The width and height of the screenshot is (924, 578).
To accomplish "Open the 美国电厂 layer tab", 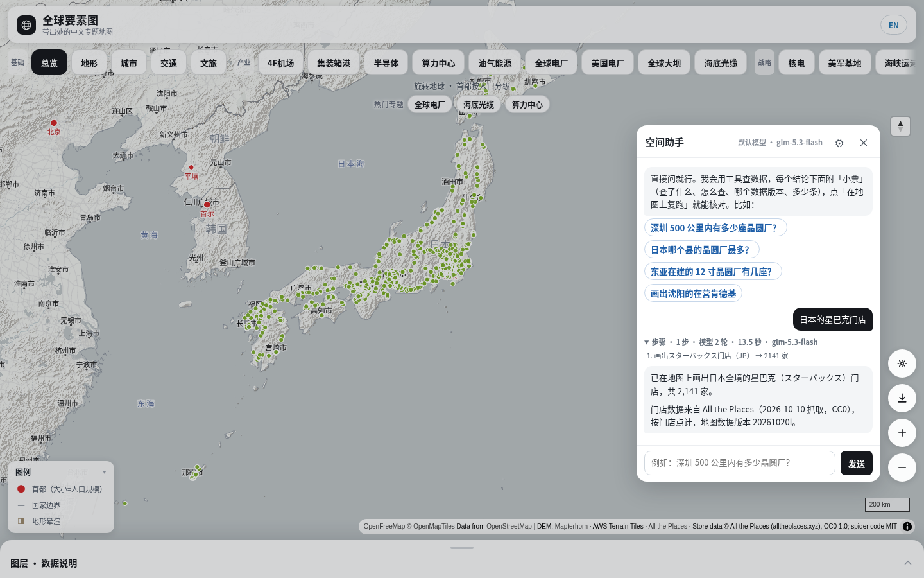I will (608, 63).
